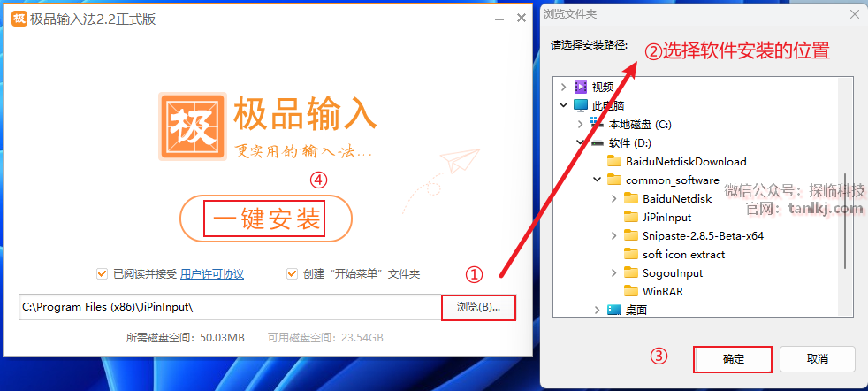Click the BaiduNetdiskDownload folder icon
The height and width of the screenshot is (391, 868).
coord(614,161)
